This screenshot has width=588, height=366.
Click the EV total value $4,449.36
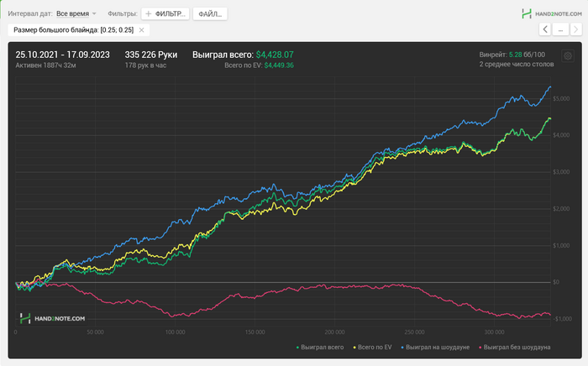pyautogui.click(x=279, y=65)
